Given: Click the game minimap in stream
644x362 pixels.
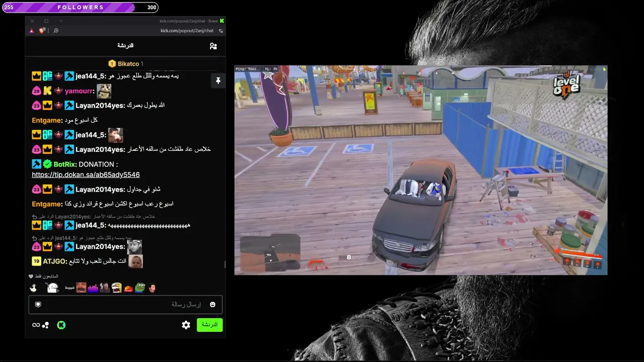Looking at the screenshot, I should 270,253.
